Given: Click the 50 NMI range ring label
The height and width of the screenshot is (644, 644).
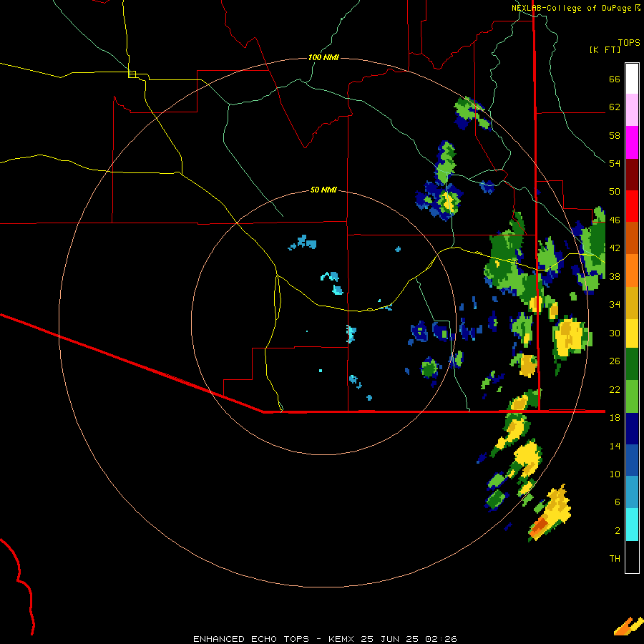Looking at the screenshot, I should [323, 190].
